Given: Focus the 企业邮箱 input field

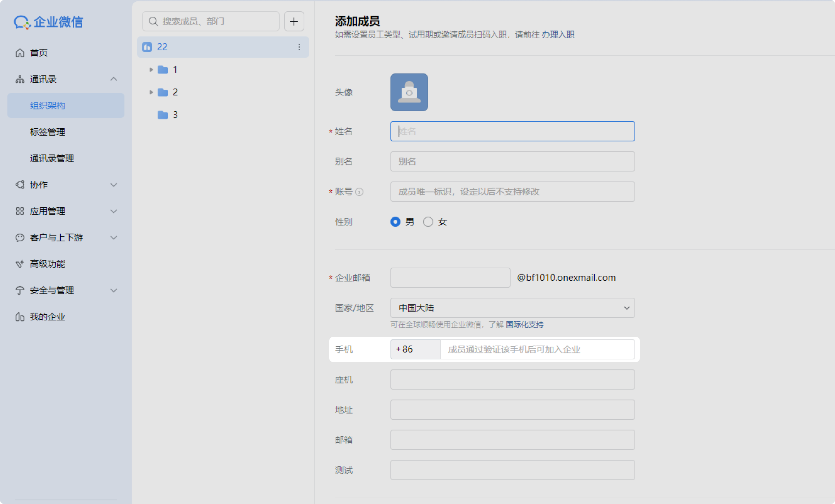Looking at the screenshot, I should (450, 278).
